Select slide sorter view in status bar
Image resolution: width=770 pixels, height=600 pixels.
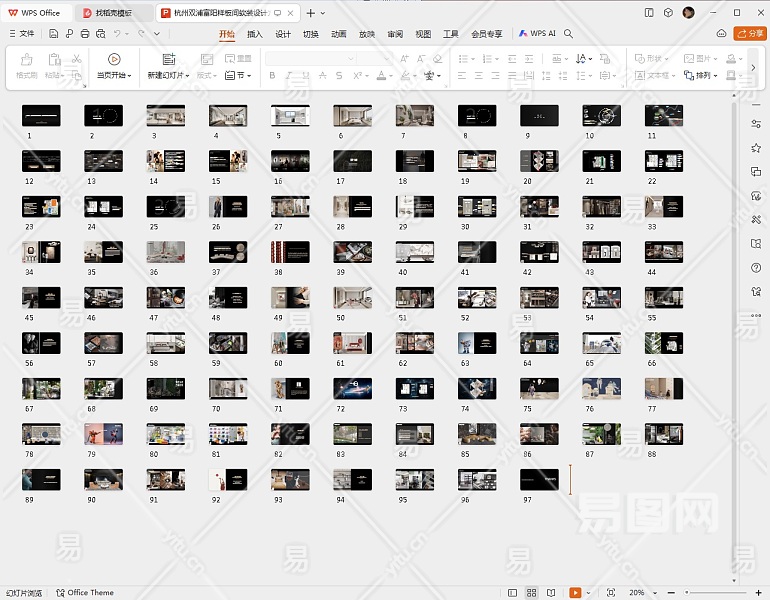[532, 593]
